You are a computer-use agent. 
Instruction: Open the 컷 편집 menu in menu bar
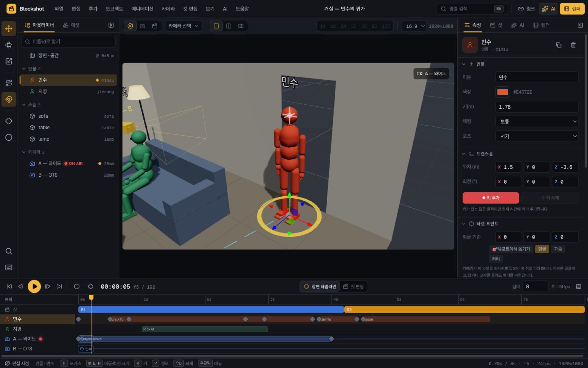pyautogui.click(x=190, y=9)
